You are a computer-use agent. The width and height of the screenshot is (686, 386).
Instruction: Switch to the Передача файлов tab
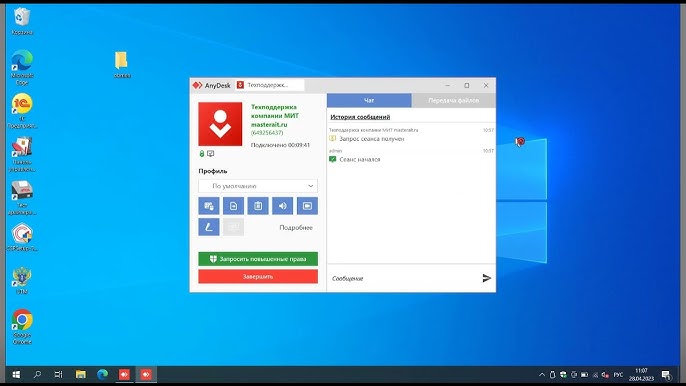(454, 101)
